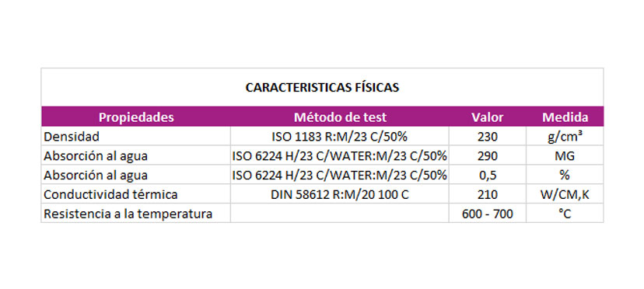Click the value 210 cell
644x289 pixels.
pyautogui.click(x=488, y=194)
